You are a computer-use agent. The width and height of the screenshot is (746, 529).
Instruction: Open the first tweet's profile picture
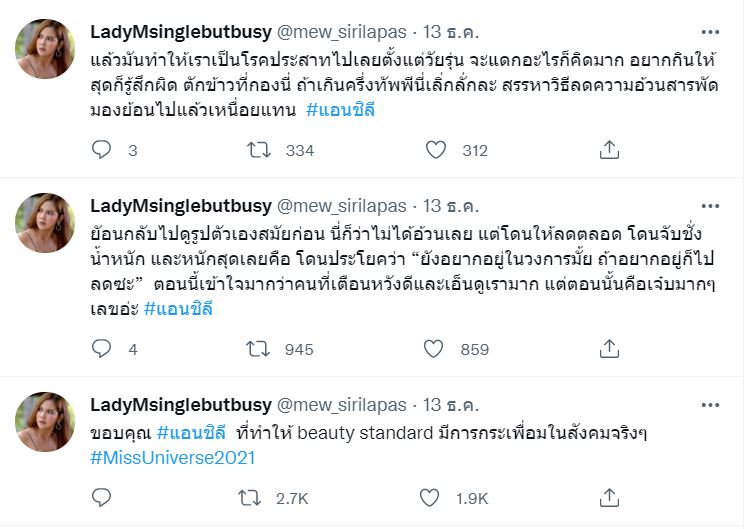pos(46,45)
